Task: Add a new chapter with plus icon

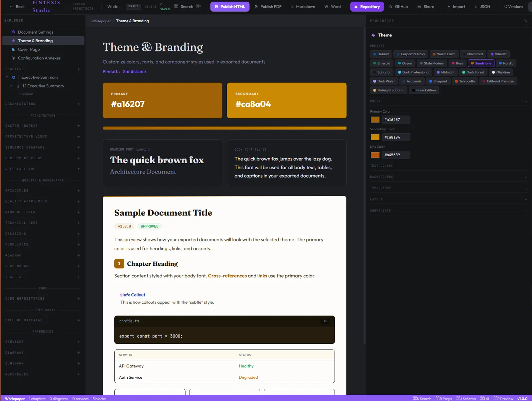Action: (78, 69)
